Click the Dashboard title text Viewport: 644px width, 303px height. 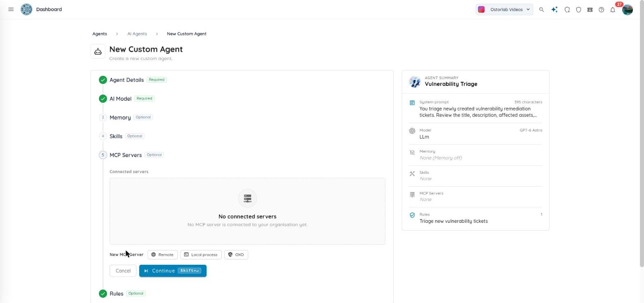tap(49, 9)
